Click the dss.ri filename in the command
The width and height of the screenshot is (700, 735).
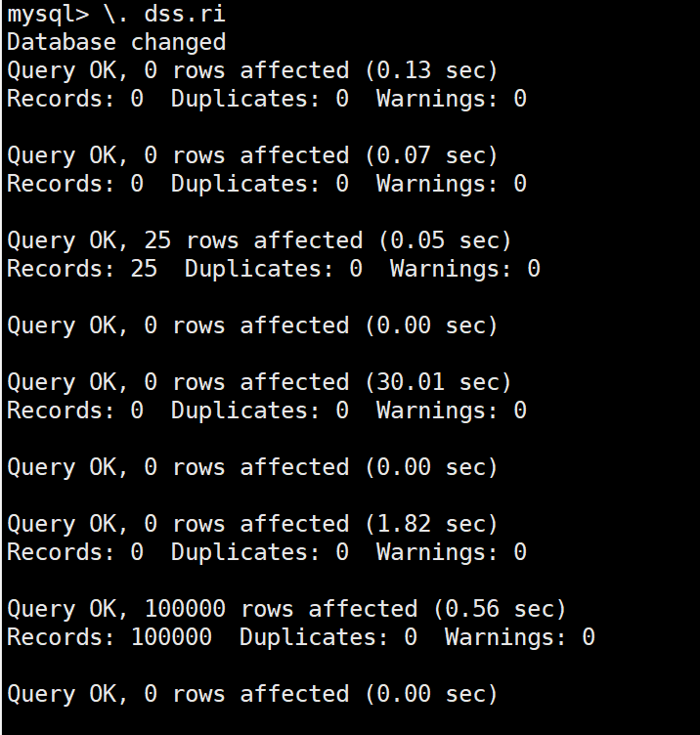[x=177, y=15]
